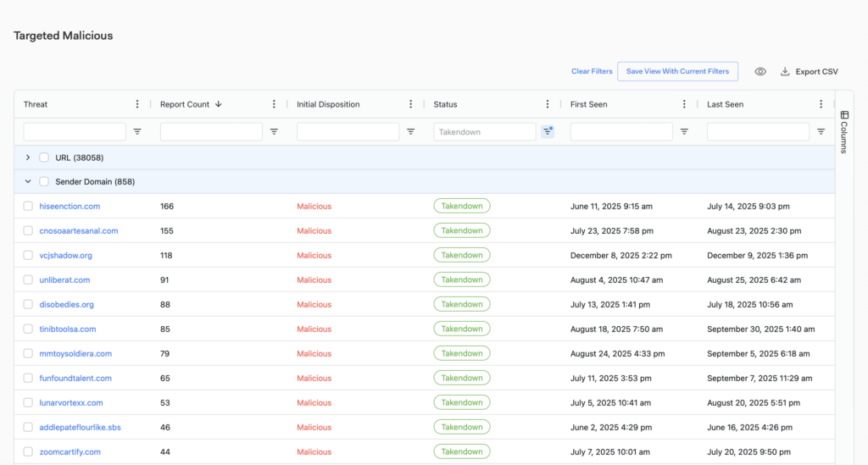Open Initial Disposition column menu
The width and height of the screenshot is (868, 465).
coord(411,104)
